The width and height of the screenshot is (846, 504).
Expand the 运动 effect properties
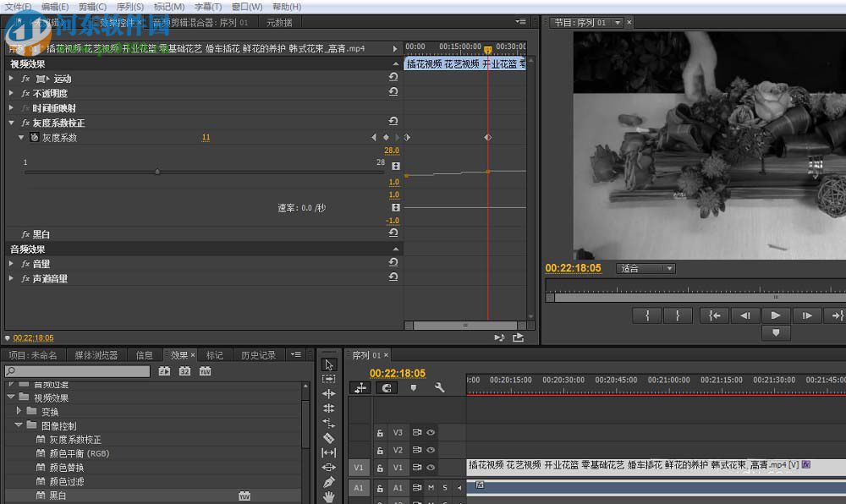11,79
